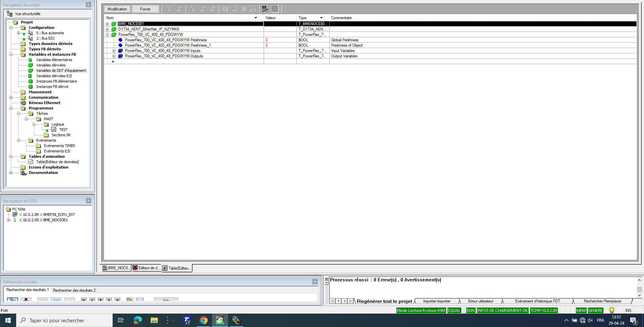Image resolution: width=644 pixels, height=327 pixels.
Task: Open the Type column dropdown arrow
Action: pos(321,18)
